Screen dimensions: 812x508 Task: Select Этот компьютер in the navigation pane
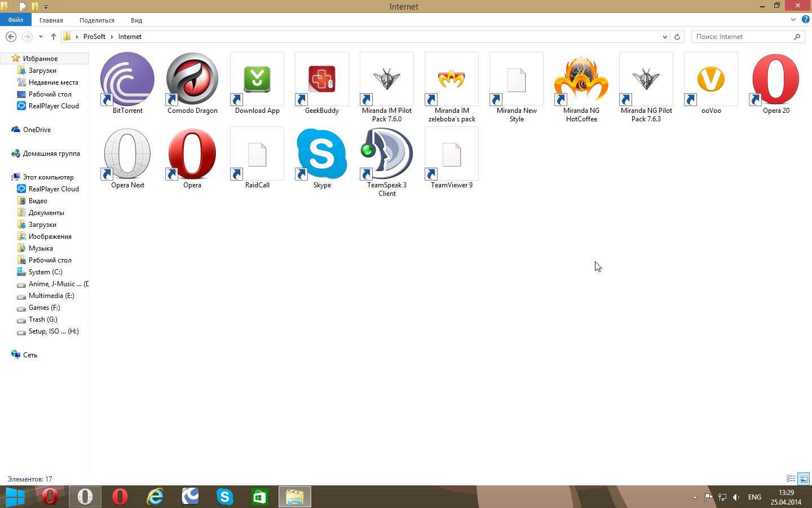tap(48, 177)
